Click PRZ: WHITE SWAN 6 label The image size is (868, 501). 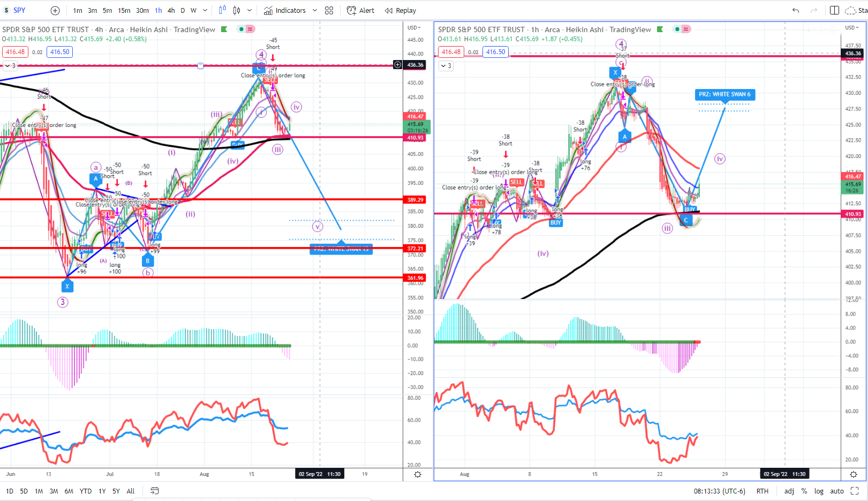click(724, 94)
